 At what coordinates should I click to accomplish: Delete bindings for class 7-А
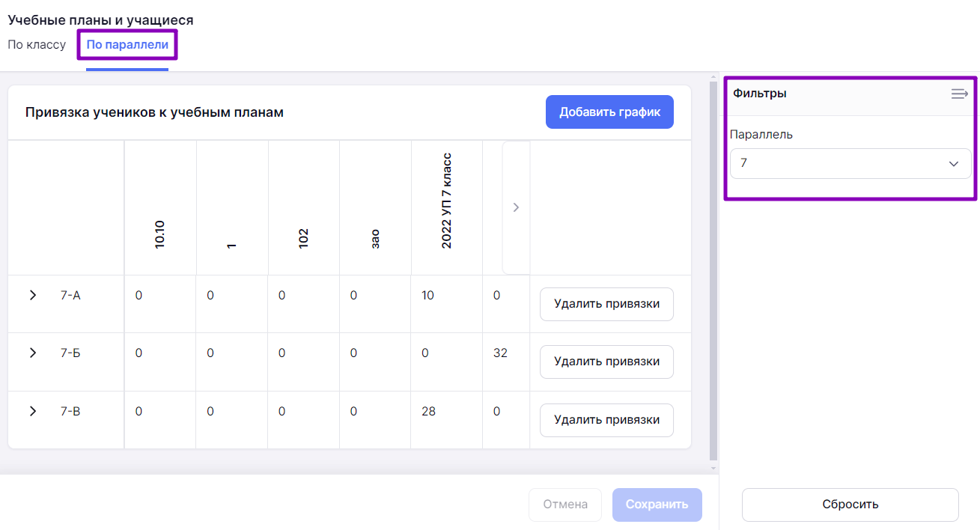tap(606, 304)
